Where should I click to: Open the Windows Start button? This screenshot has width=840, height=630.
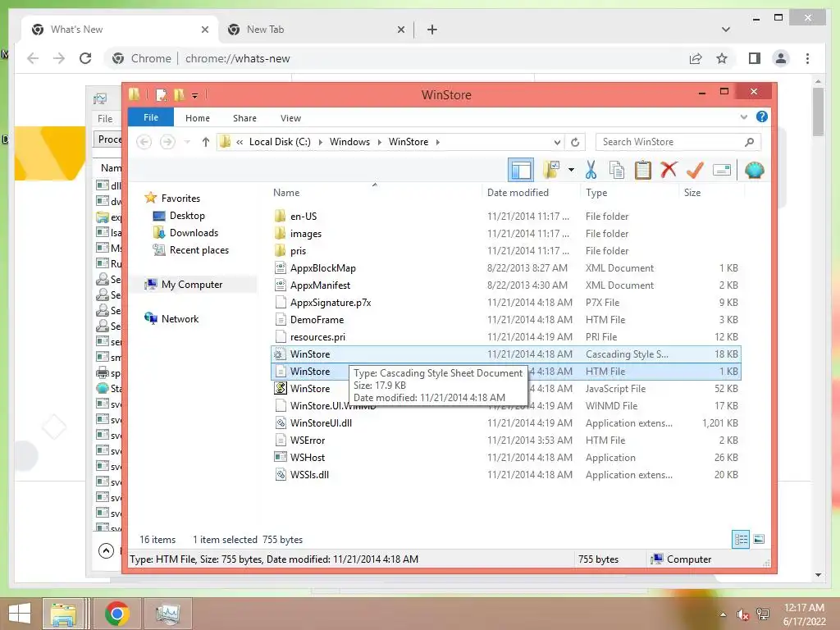20,614
